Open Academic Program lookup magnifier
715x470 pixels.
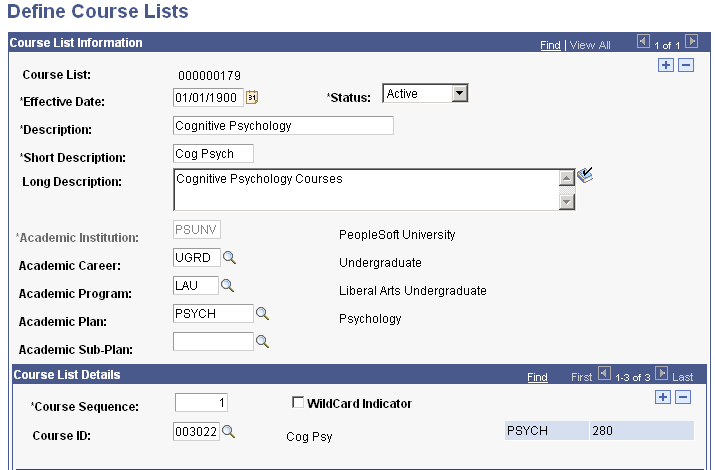(x=227, y=286)
